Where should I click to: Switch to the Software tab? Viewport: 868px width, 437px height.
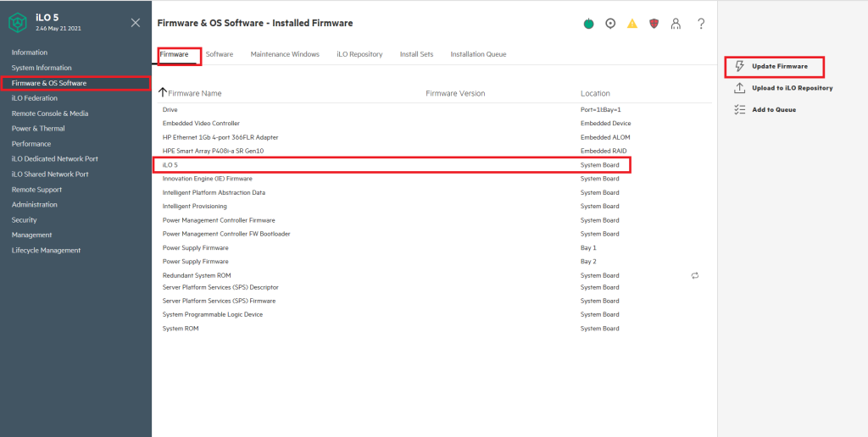[x=220, y=54]
